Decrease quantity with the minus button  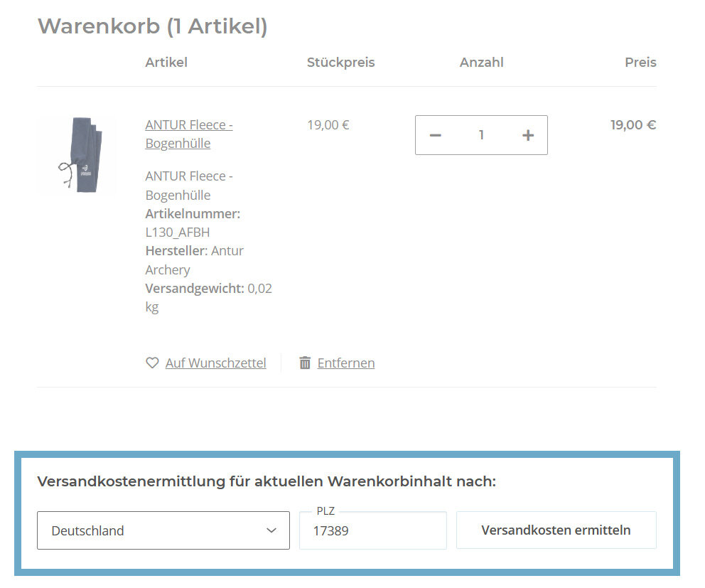pyautogui.click(x=436, y=135)
